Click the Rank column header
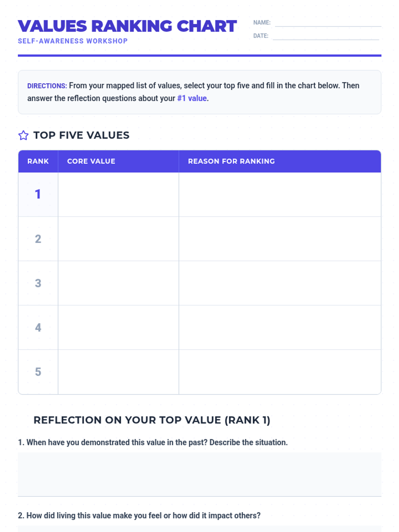399x532 pixels. 38,161
